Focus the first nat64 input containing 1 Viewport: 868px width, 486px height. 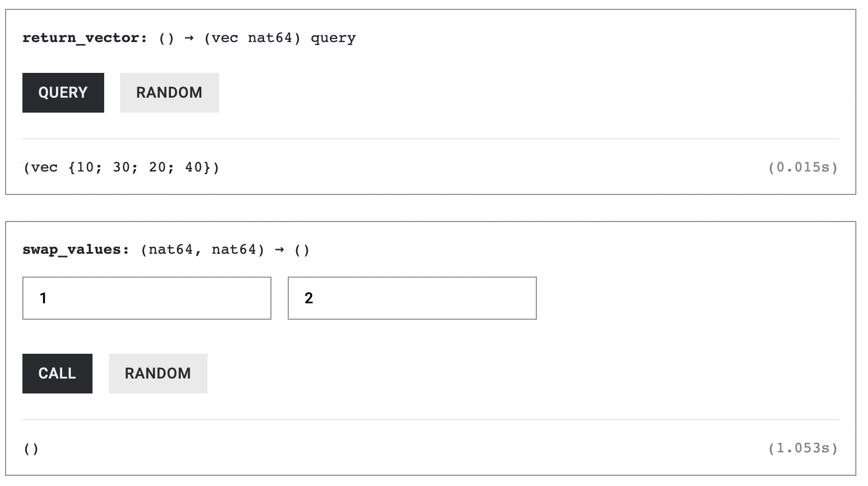coord(147,298)
